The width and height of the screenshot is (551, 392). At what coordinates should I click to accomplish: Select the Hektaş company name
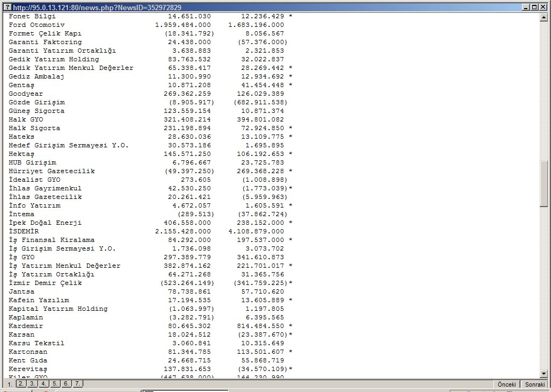tap(22, 154)
